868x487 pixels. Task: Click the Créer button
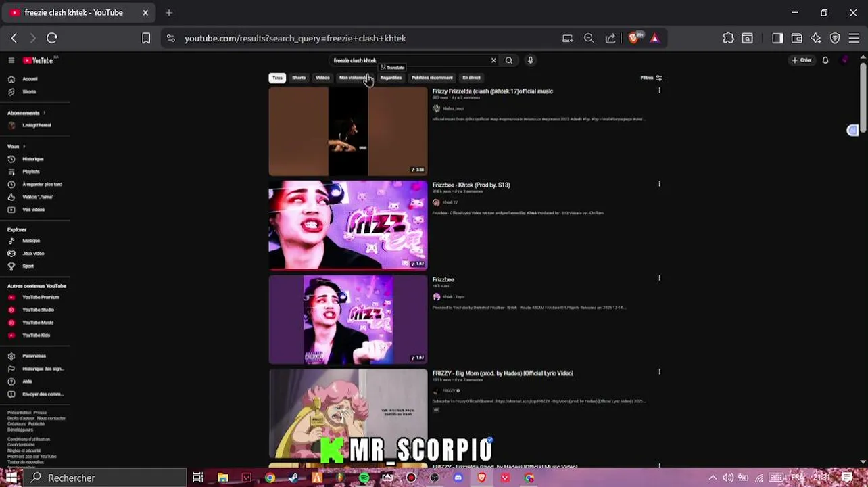click(802, 60)
